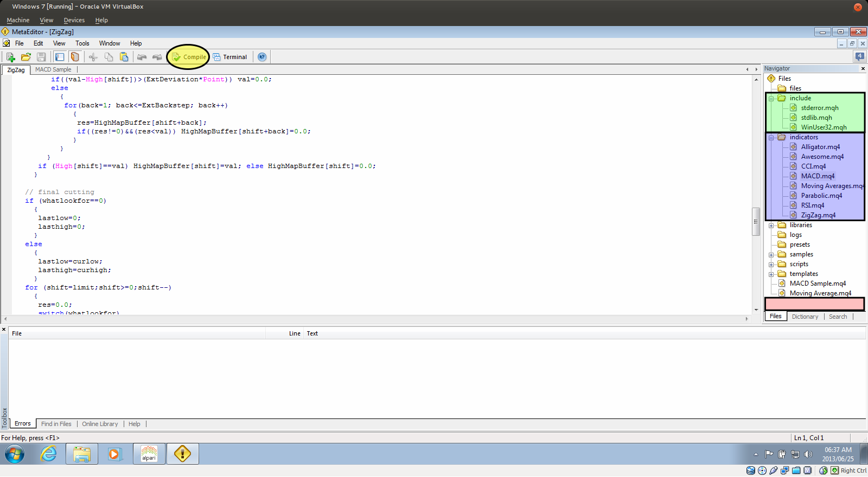Switch to Dictionary tab in Navigator

tap(805, 317)
